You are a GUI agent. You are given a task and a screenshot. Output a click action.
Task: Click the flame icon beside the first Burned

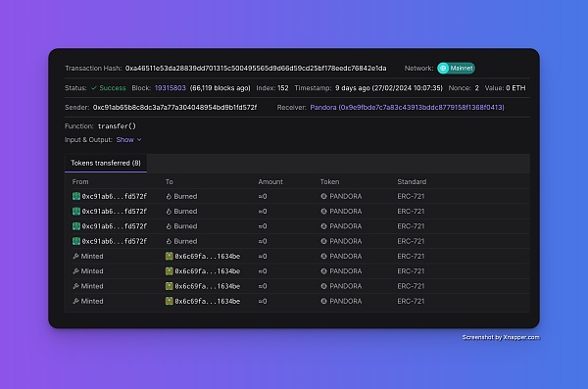(169, 196)
